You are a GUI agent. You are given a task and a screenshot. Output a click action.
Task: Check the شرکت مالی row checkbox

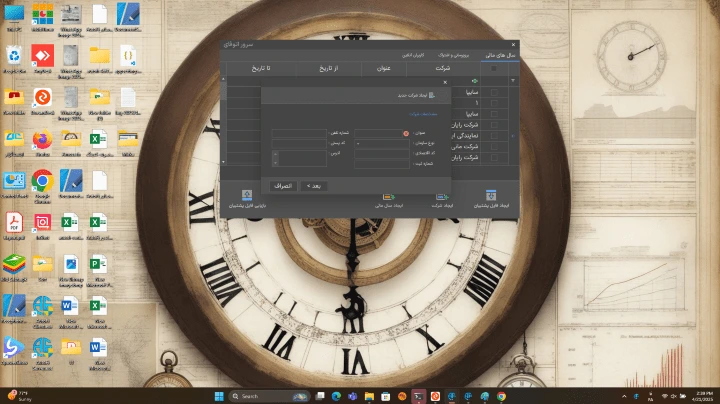(x=494, y=146)
